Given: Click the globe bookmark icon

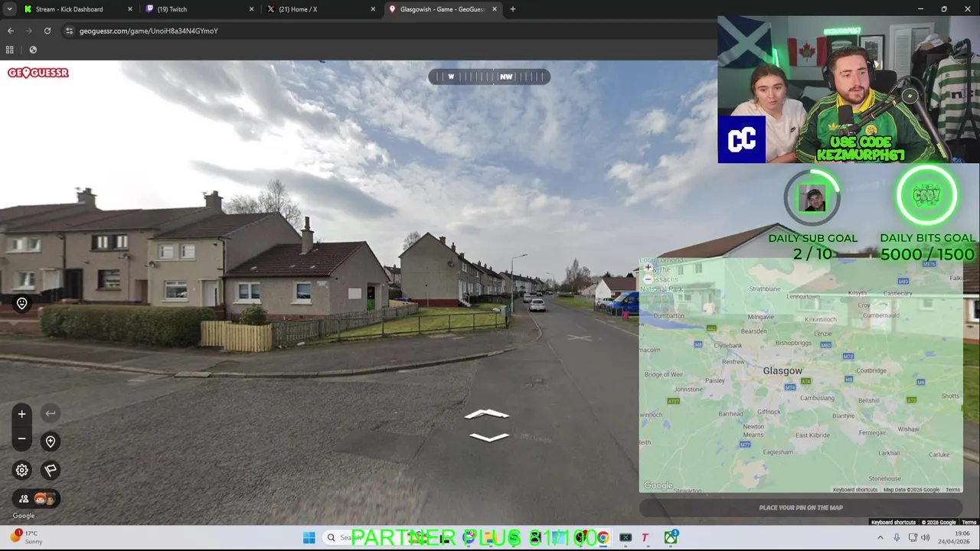Looking at the screenshot, I should click(33, 50).
